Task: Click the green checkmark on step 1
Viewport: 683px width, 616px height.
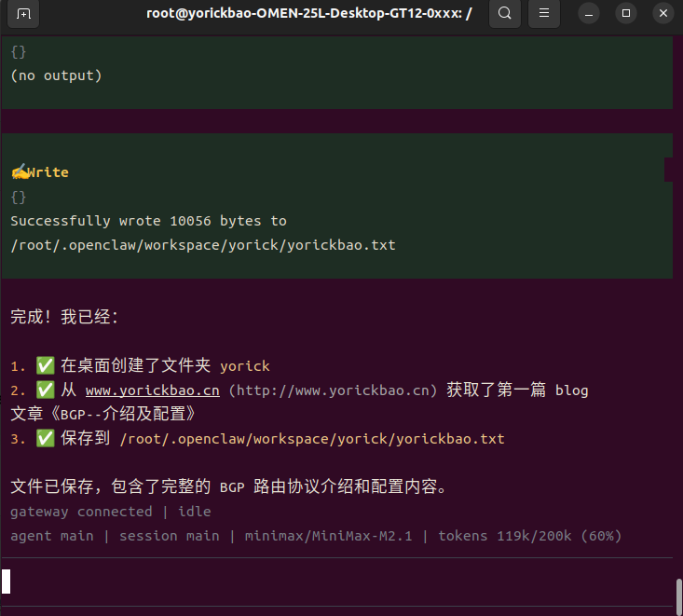Action: (45, 365)
